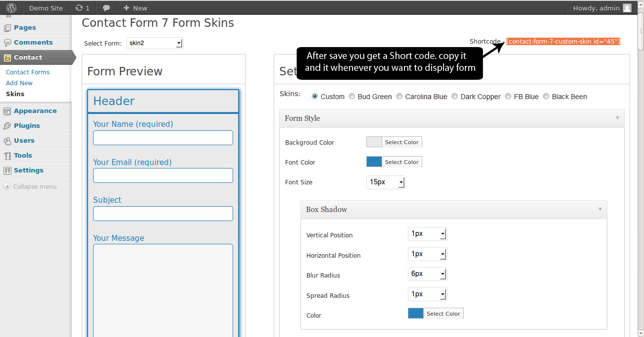644x337 pixels.
Task: Click the Header text in form preview
Action: [x=114, y=101]
